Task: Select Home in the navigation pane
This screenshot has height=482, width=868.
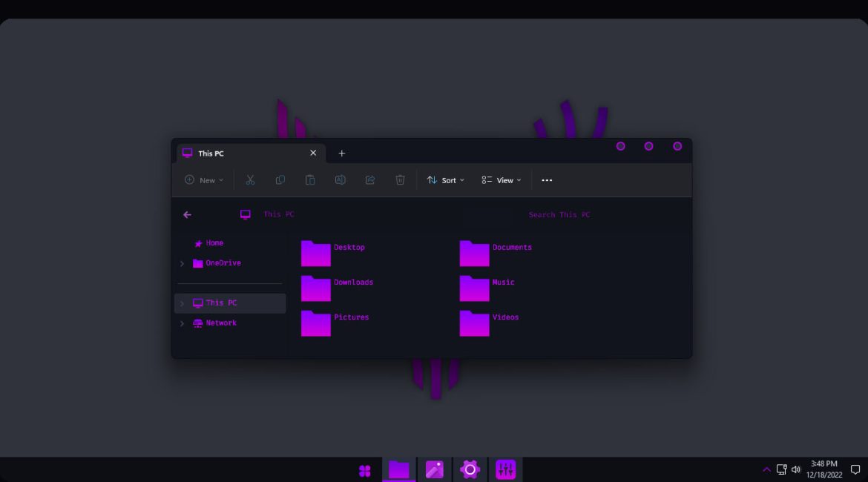Action: (x=214, y=243)
